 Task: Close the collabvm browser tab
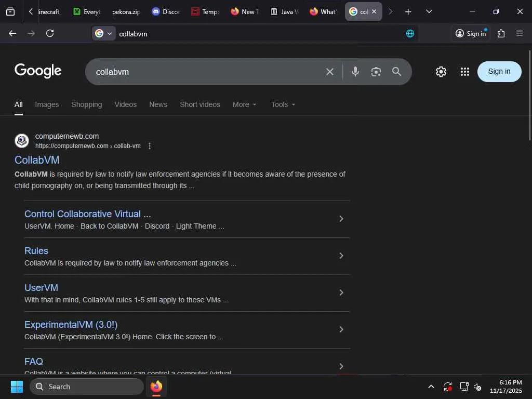(x=374, y=11)
